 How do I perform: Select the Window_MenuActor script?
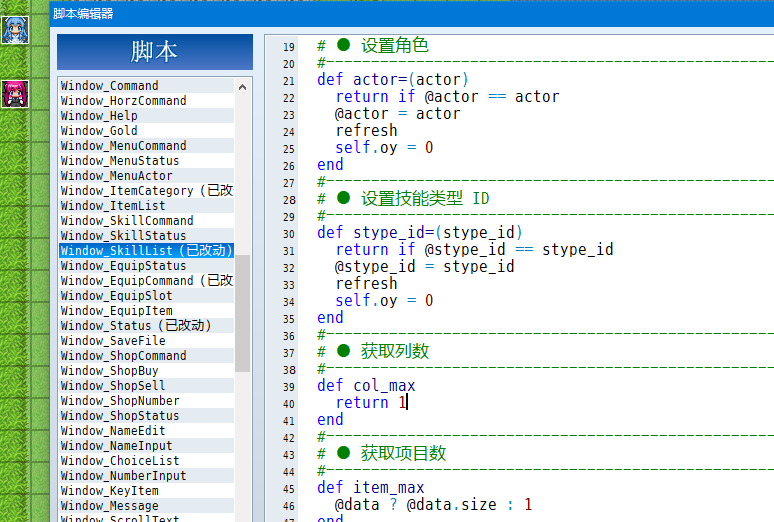click(x=147, y=175)
